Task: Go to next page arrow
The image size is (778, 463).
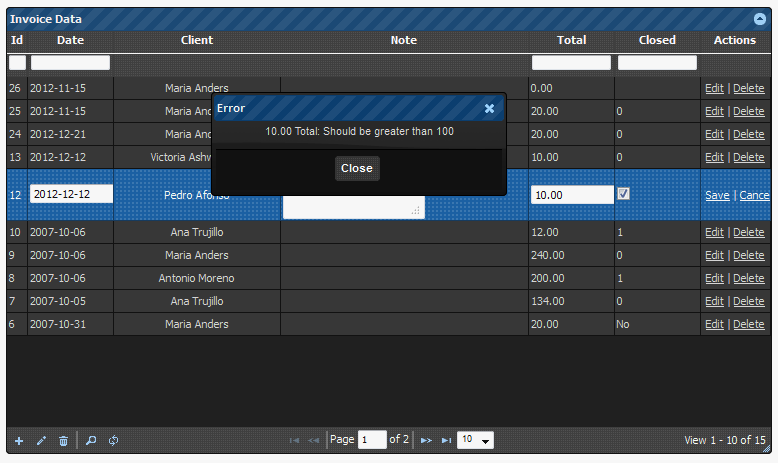Action: click(425, 441)
